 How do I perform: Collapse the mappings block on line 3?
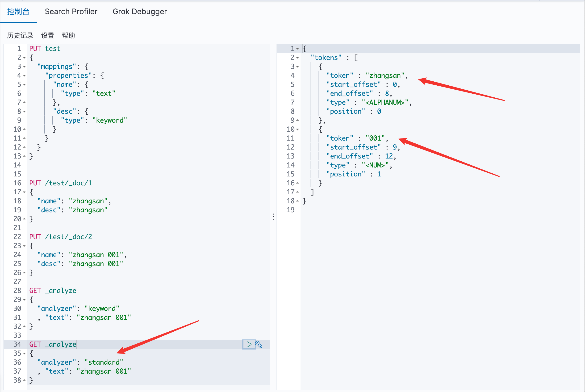click(x=24, y=67)
